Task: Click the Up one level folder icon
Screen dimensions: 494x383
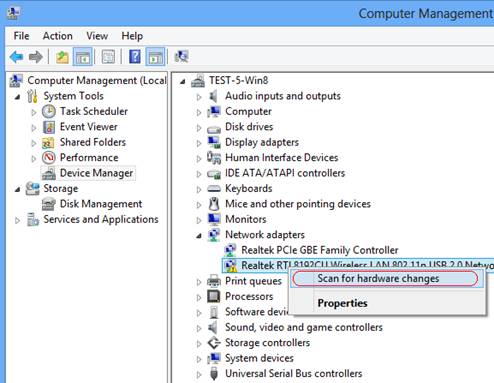Action: [62, 57]
